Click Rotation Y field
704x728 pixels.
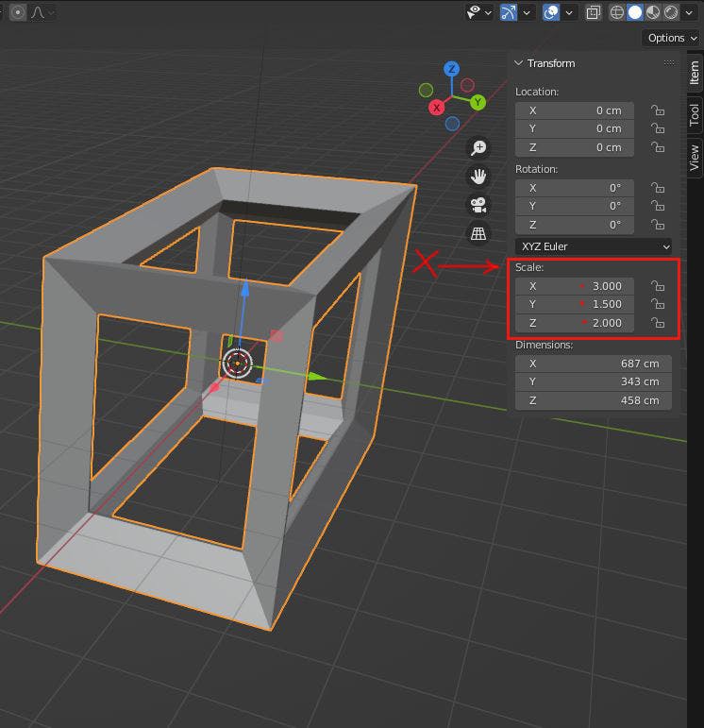tap(574, 206)
